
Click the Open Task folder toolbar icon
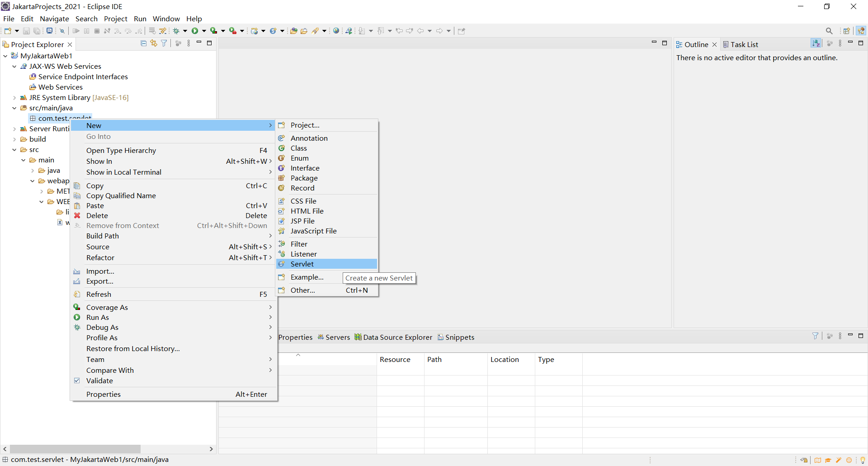pyautogui.click(x=304, y=31)
